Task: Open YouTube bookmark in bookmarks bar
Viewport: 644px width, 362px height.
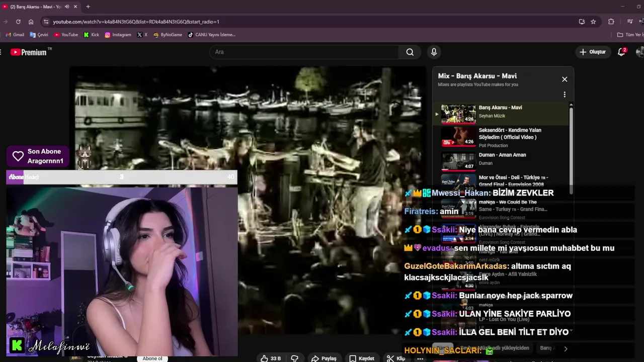Action: 66,35
